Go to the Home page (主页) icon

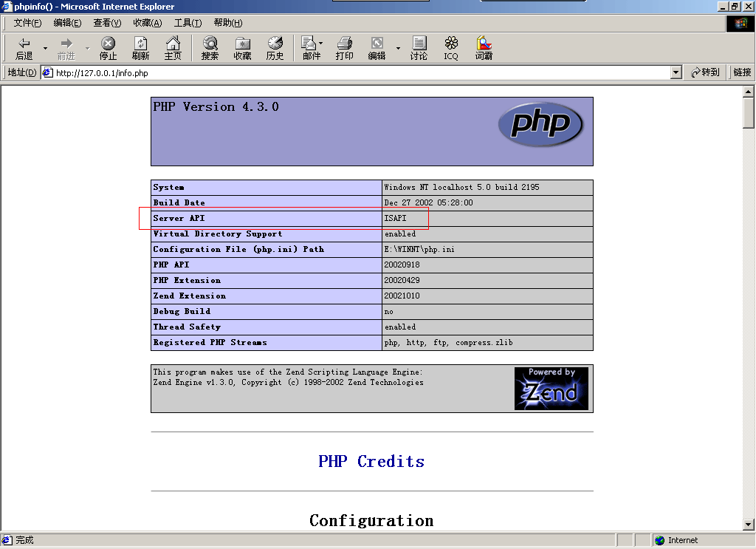point(173,49)
